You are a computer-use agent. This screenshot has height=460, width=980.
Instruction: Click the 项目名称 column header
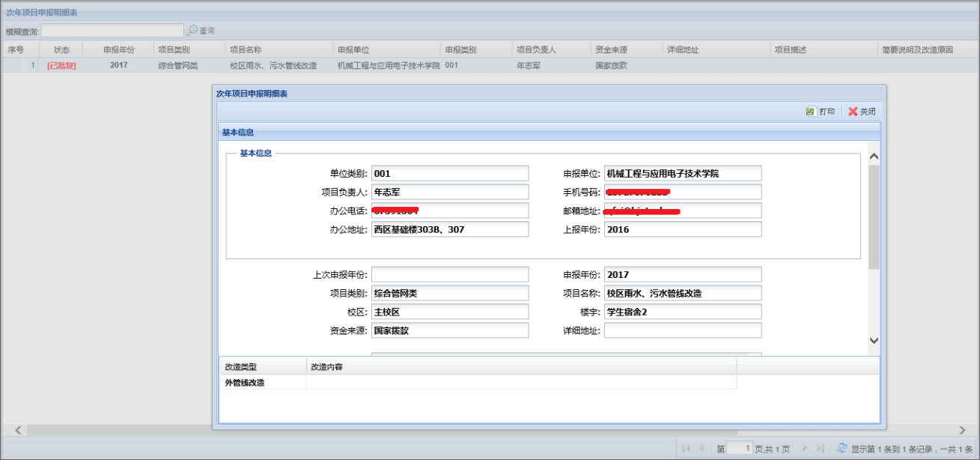246,49
